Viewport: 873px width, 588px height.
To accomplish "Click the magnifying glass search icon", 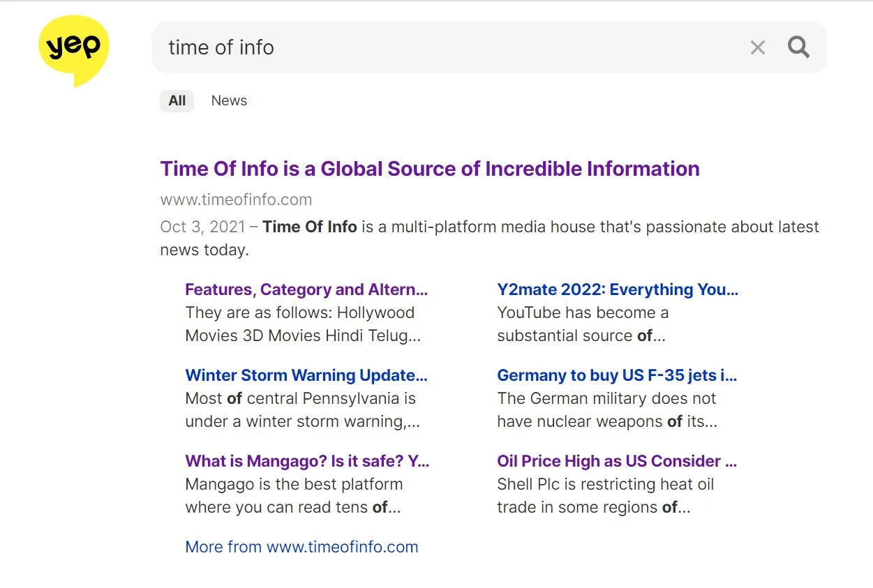I will tap(798, 47).
